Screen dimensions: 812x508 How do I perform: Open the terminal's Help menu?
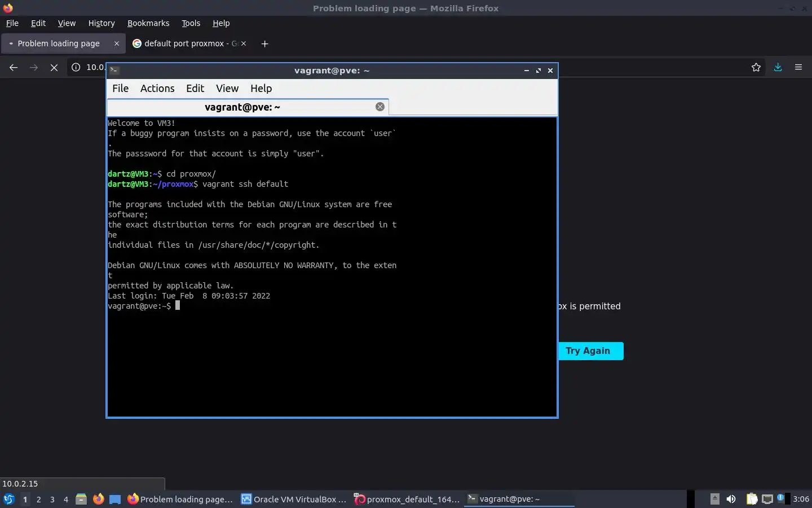(x=261, y=89)
